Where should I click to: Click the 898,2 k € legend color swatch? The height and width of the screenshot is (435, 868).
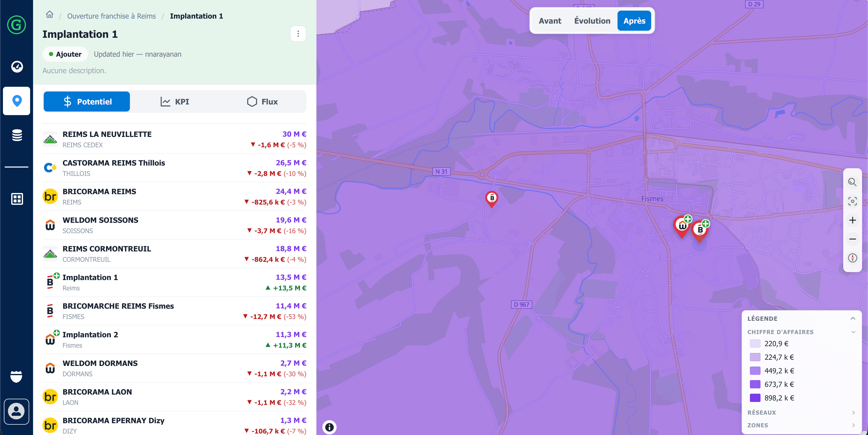(755, 398)
